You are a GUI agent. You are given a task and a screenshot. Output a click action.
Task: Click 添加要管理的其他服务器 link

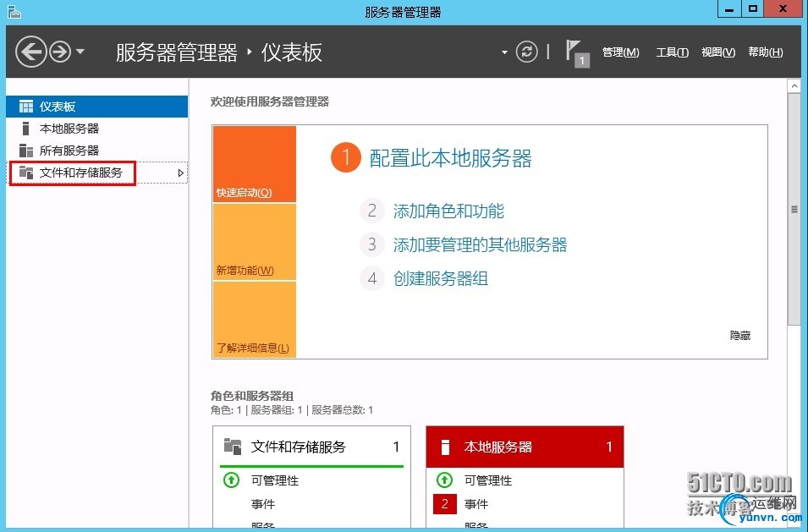[480, 244]
